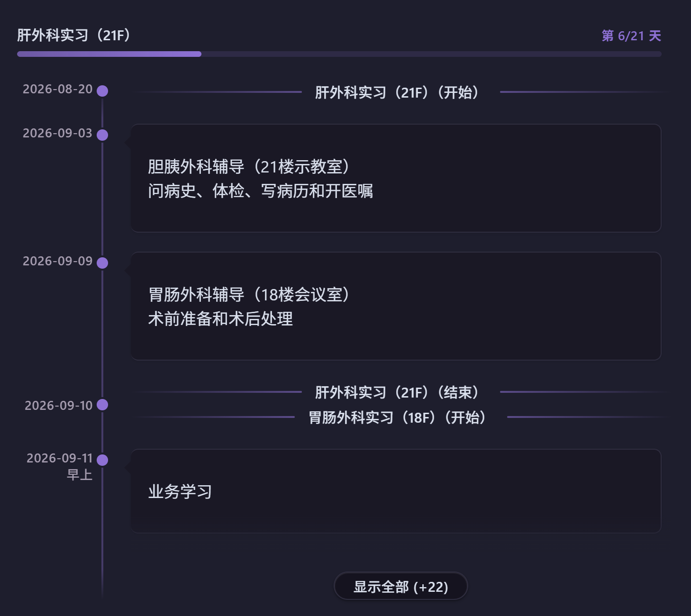Click the 2026-09-03 timeline dot
691x616 pixels.
(102, 135)
